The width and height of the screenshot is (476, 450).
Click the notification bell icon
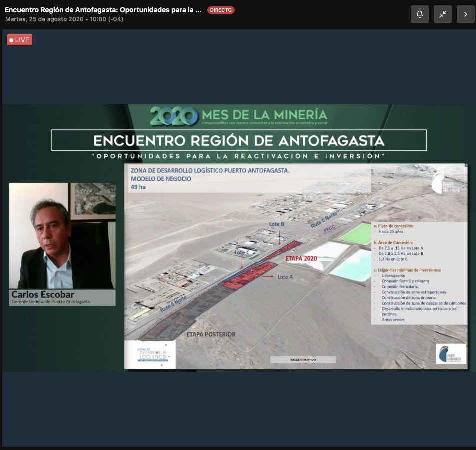[420, 14]
